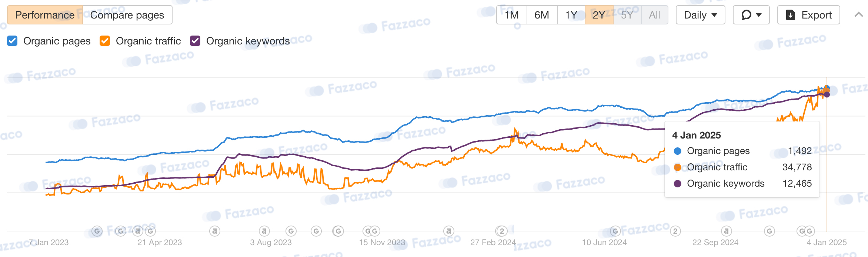The width and height of the screenshot is (868, 257).
Task: Select the Performance tab
Action: coord(45,15)
